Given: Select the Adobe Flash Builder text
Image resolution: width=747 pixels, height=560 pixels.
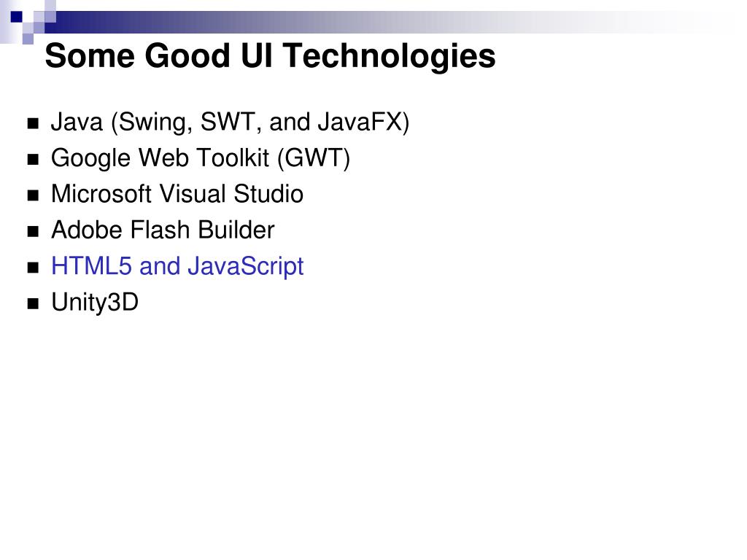Looking at the screenshot, I should [163, 230].
